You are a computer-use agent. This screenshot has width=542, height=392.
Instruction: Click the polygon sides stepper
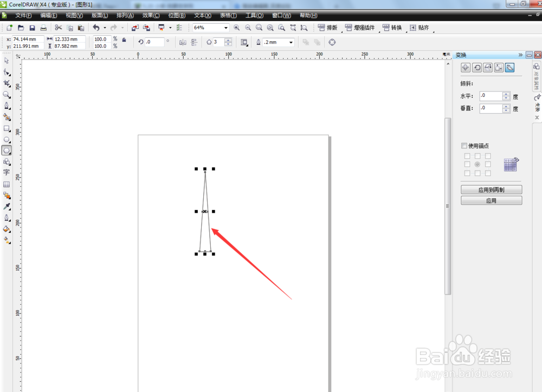coord(228,42)
